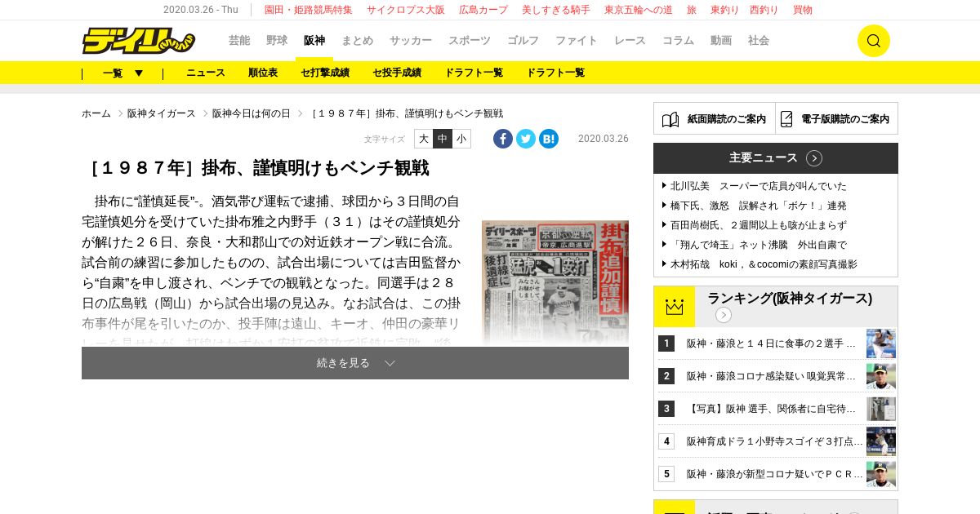This screenshot has height=514, width=980.
Task: Open 東釣り top link
Action: [724, 10]
